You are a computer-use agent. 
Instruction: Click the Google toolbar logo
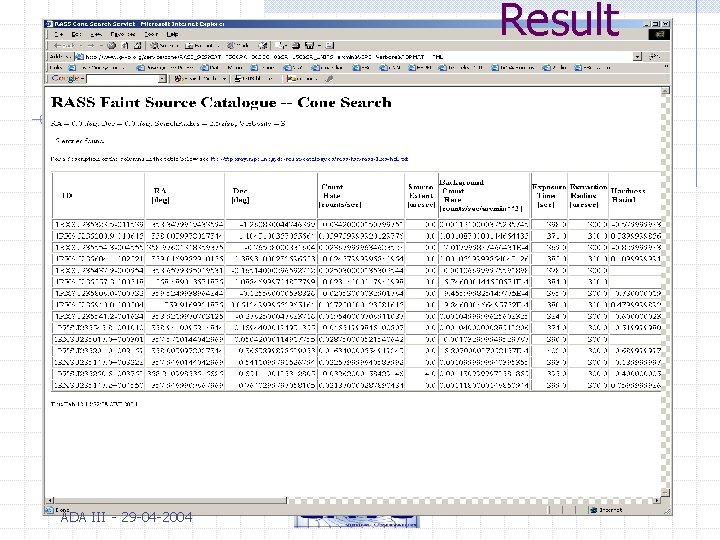tap(65, 79)
